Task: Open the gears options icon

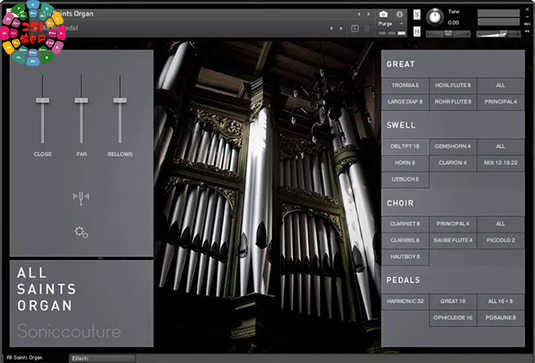Action: [81, 232]
